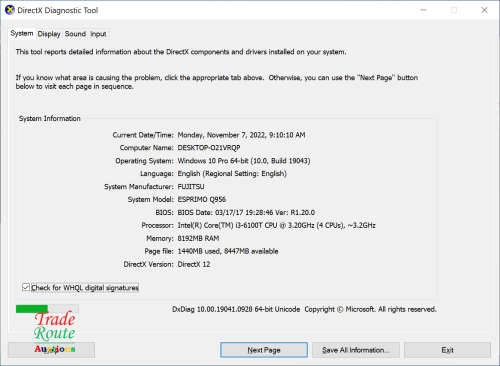Click Save All Information button
The width and height of the screenshot is (500, 366).
click(x=356, y=350)
